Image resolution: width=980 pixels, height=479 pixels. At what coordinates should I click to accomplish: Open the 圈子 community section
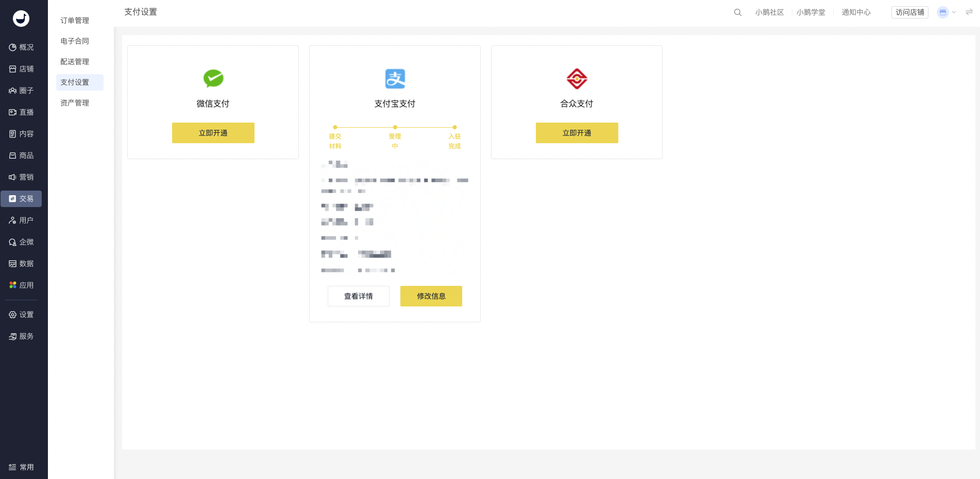21,91
